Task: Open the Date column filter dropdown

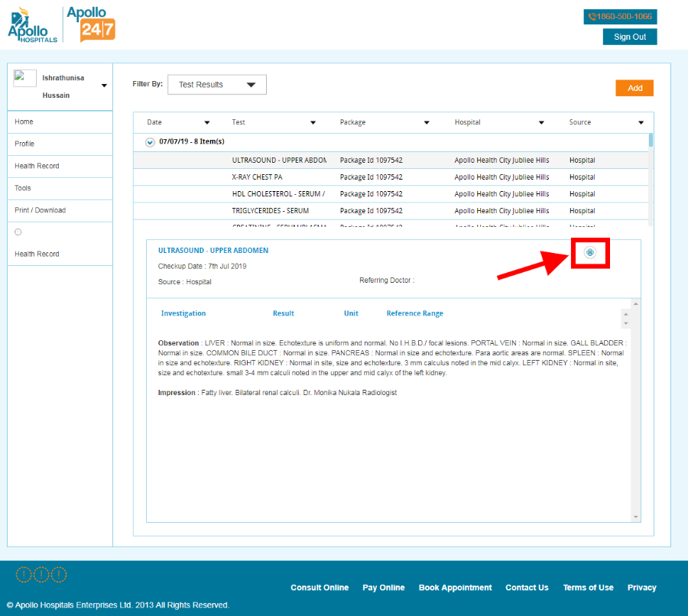Action: 206,122
